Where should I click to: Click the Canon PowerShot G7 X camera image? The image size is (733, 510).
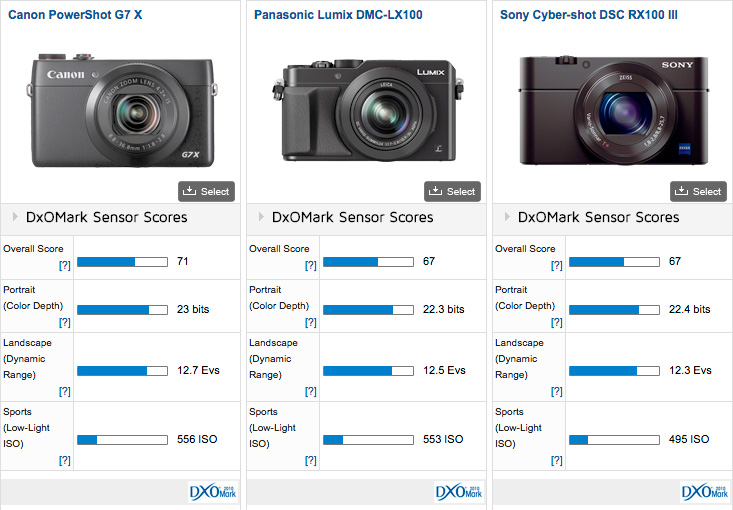(x=122, y=110)
